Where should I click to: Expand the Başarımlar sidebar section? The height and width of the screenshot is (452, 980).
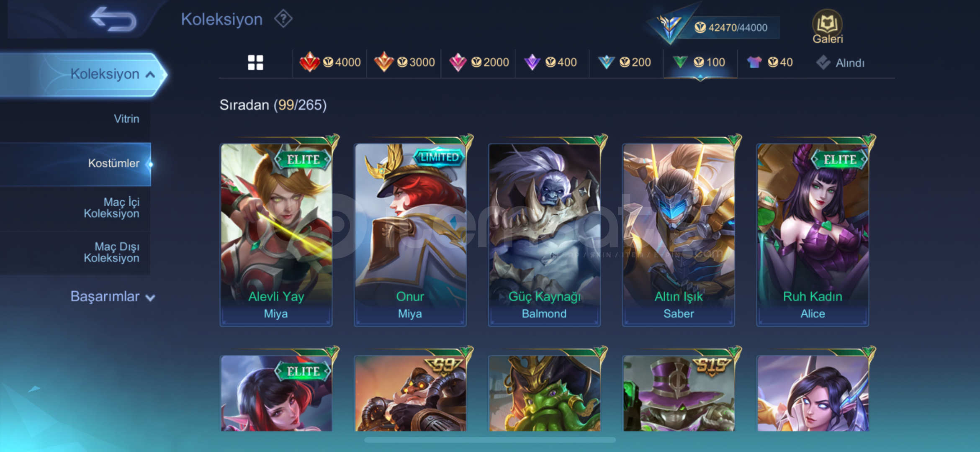pos(112,296)
